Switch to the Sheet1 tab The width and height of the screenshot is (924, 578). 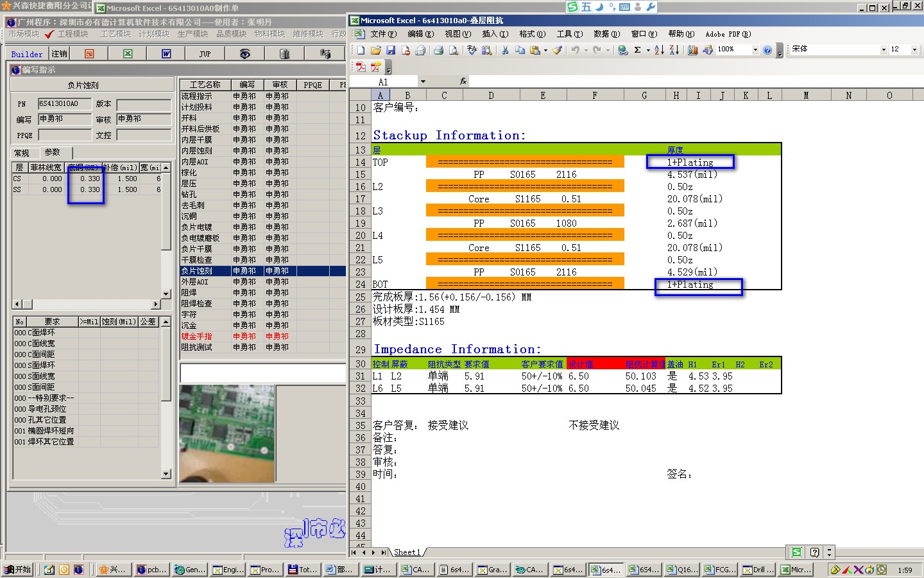click(x=407, y=552)
